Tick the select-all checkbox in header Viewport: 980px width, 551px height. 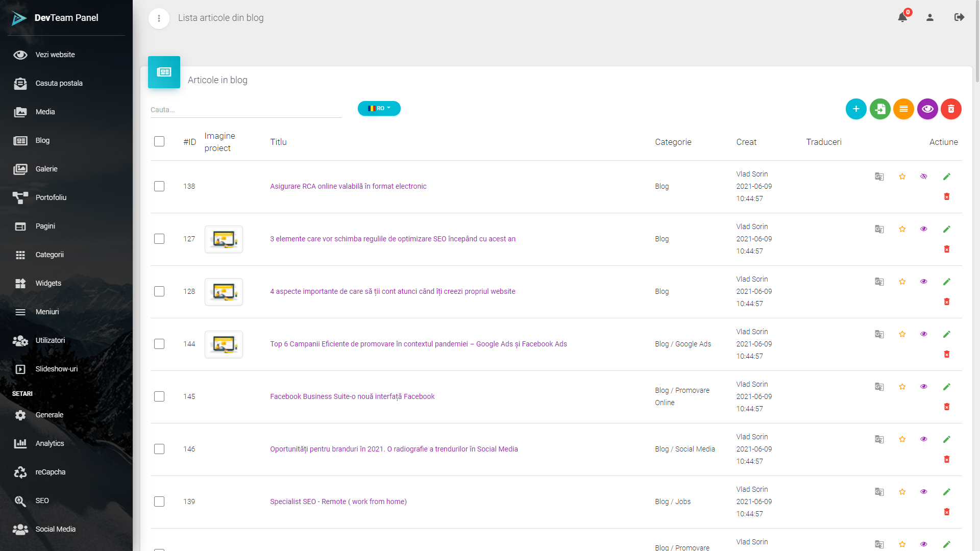159,141
